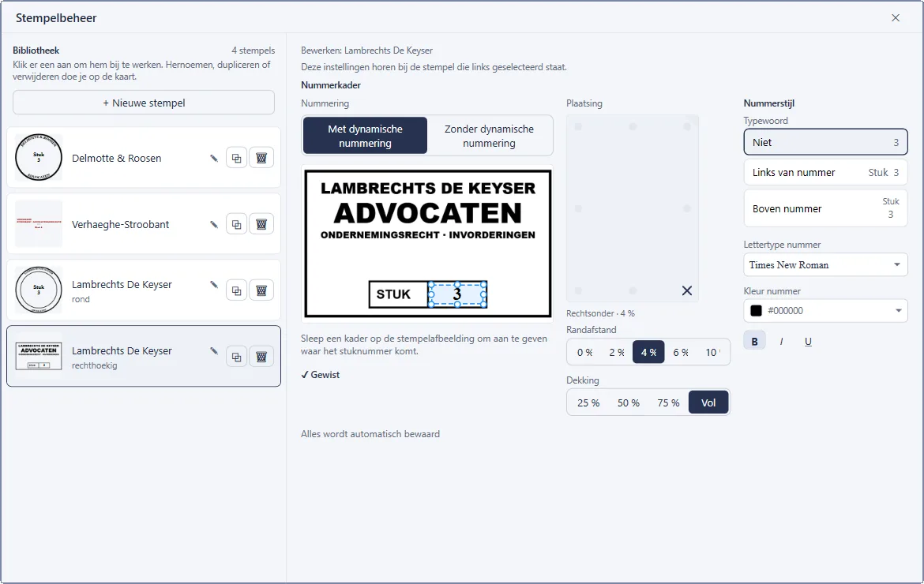Delete the Lambrechts De Keyser rechthoekig stamp
Viewport: 924px width, 584px height.
[261, 357]
